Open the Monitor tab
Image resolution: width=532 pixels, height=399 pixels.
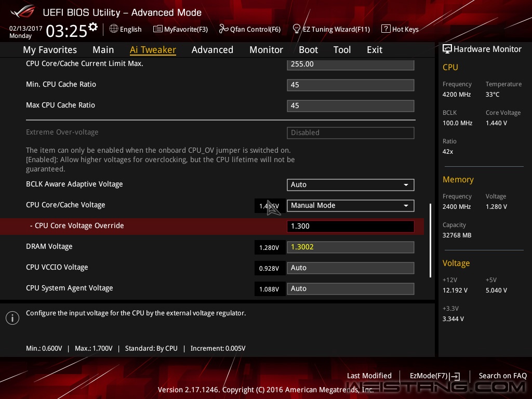click(266, 49)
